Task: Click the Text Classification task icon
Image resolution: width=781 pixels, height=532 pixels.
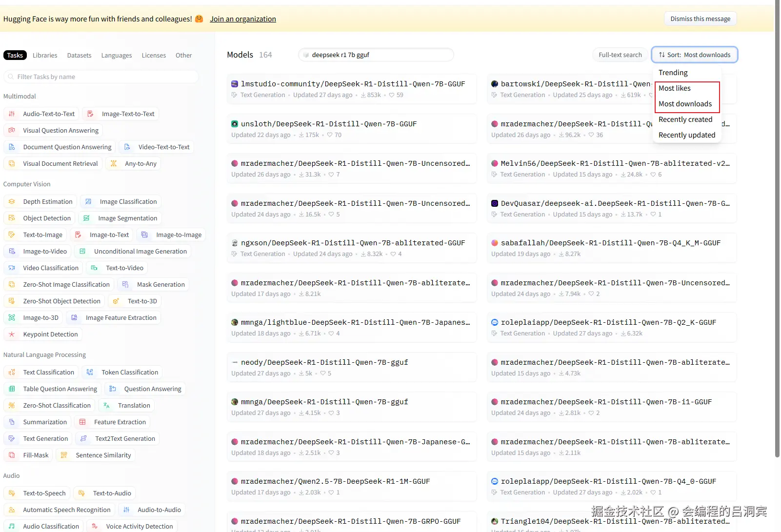Action: (x=12, y=373)
